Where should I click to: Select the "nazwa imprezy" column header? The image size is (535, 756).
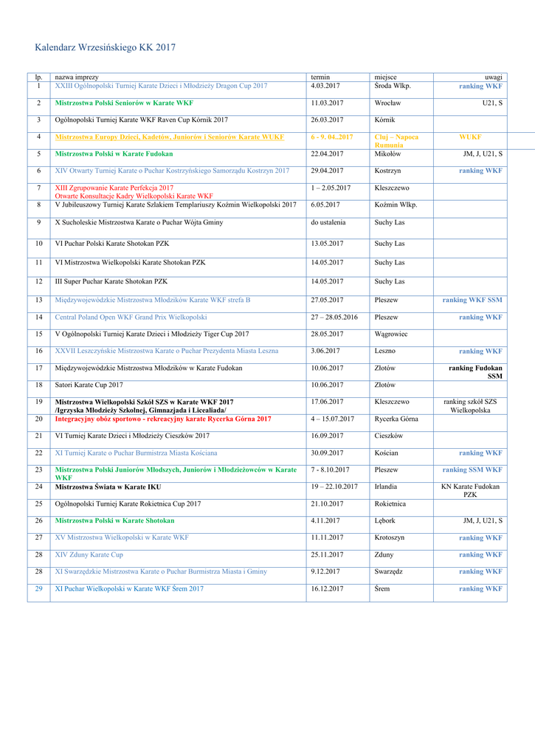point(77,77)
